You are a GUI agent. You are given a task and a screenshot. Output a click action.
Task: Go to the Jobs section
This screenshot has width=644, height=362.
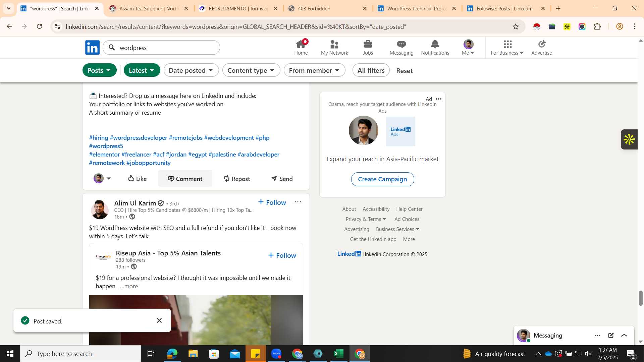368,47
